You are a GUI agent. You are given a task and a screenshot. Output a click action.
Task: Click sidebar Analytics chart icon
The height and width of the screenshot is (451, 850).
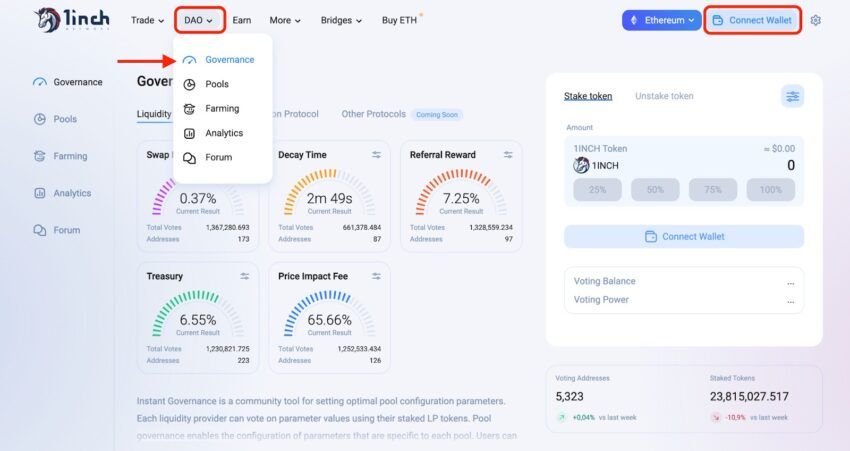(x=40, y=193)
